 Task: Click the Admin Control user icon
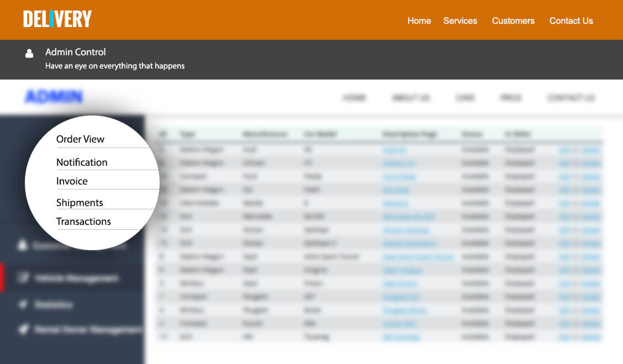tap(29, 53)
